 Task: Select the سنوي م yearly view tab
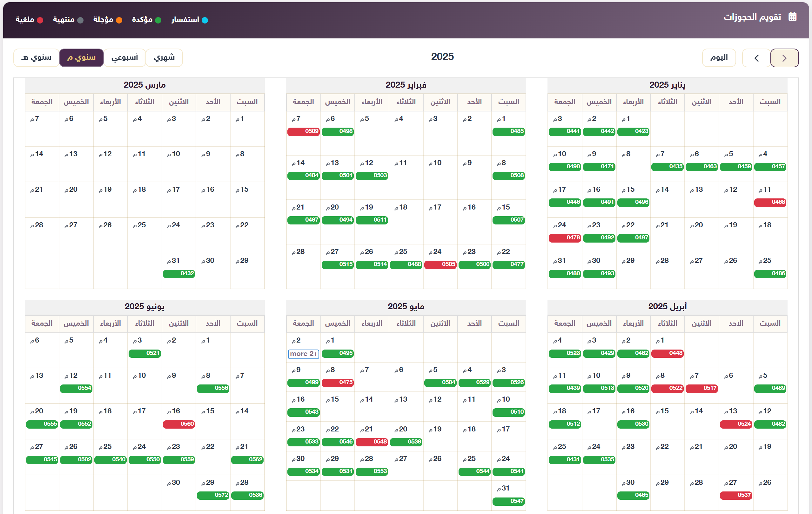coord(81,58)
